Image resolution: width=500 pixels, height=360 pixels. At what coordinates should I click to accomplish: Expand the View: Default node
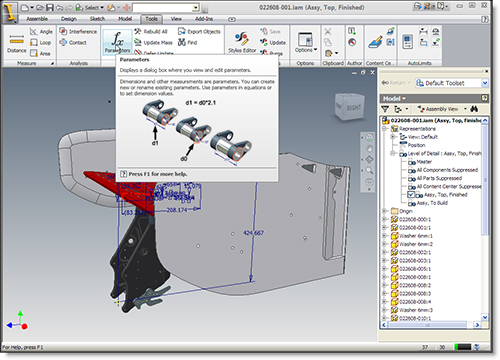coord(393,137)
